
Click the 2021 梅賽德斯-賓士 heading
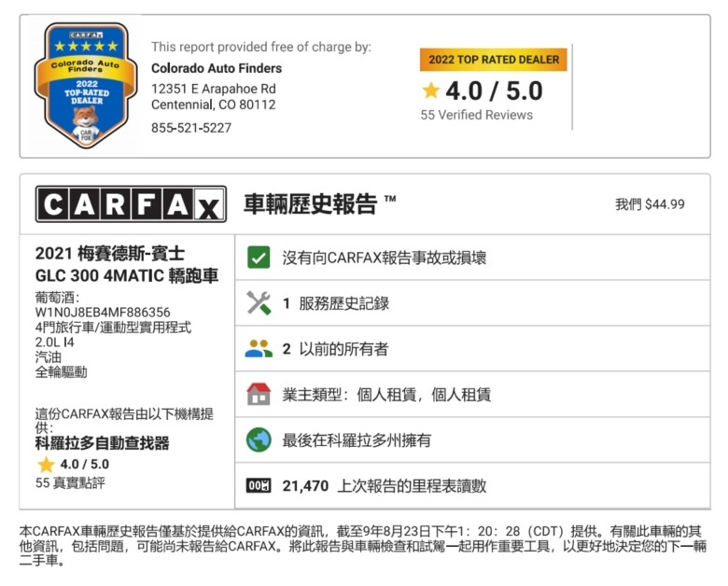click(x=110, y=254)
